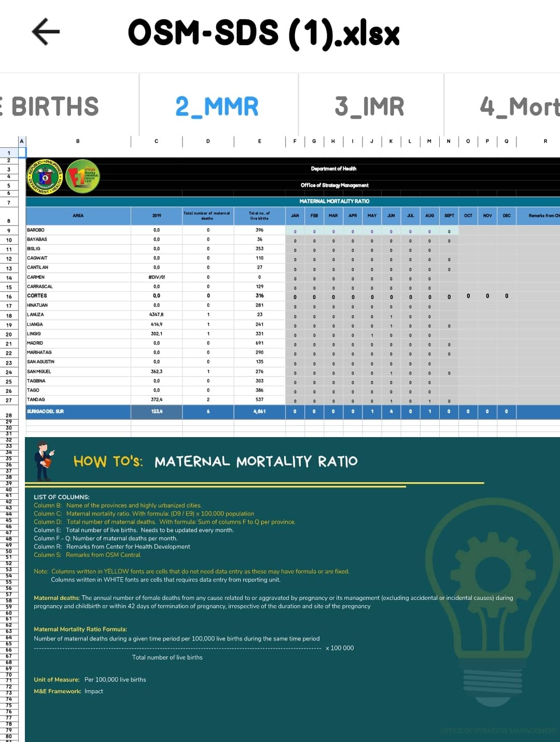Select the CARMEN area cell
The width and height of the screenshot is (560, 742).
pos(78,277)
